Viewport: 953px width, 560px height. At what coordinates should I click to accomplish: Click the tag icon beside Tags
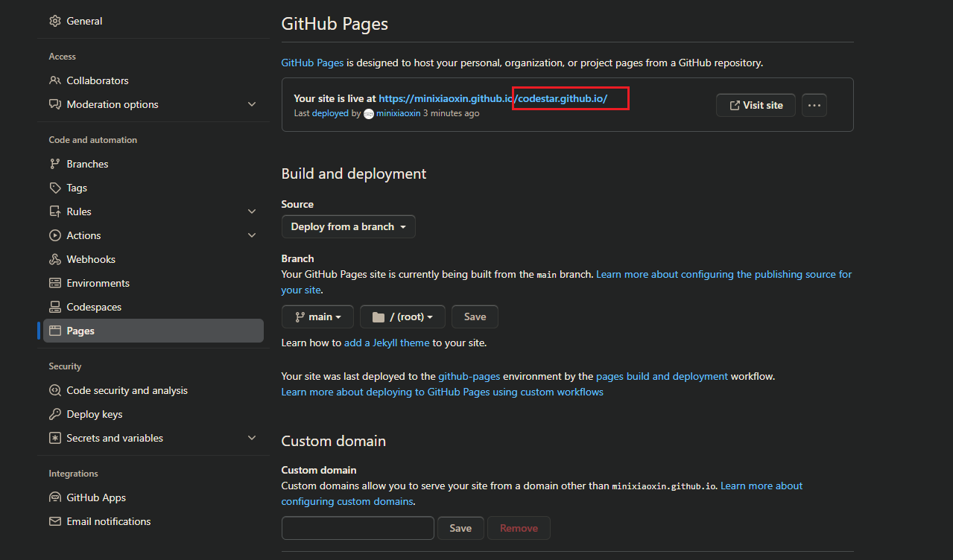(x=55, y=188)
